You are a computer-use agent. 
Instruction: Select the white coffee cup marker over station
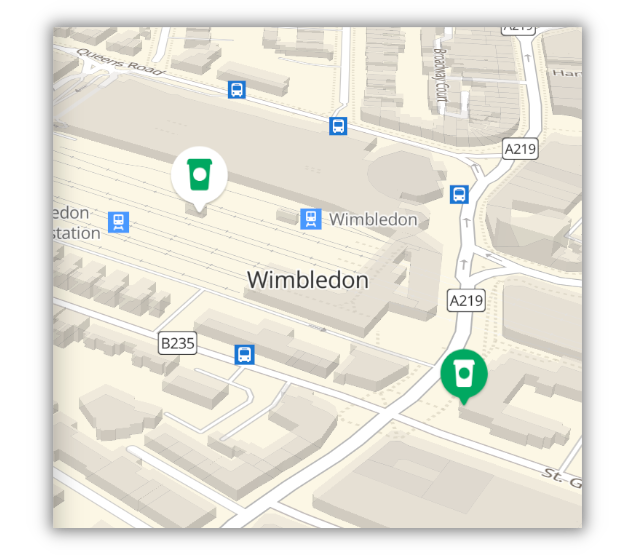click(199, 177)
